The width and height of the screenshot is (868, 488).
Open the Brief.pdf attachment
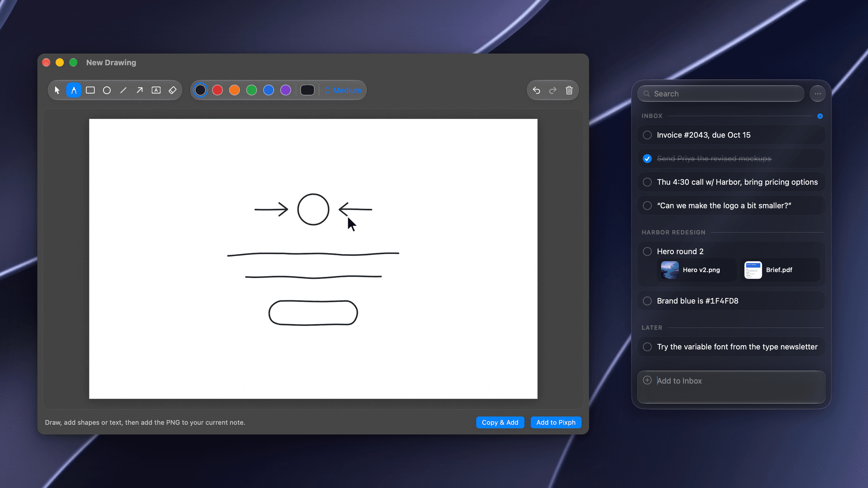coord(780,270)
